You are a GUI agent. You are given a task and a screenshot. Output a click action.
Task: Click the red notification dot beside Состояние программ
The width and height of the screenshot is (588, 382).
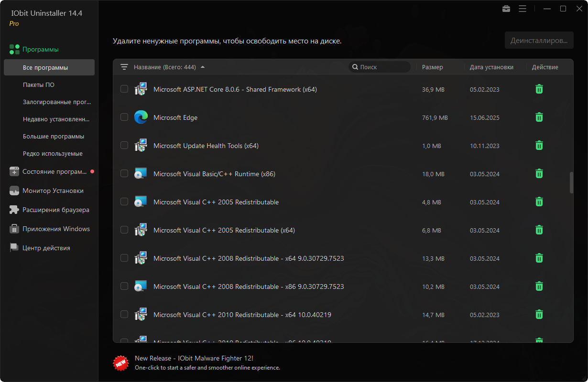(92, 171)
